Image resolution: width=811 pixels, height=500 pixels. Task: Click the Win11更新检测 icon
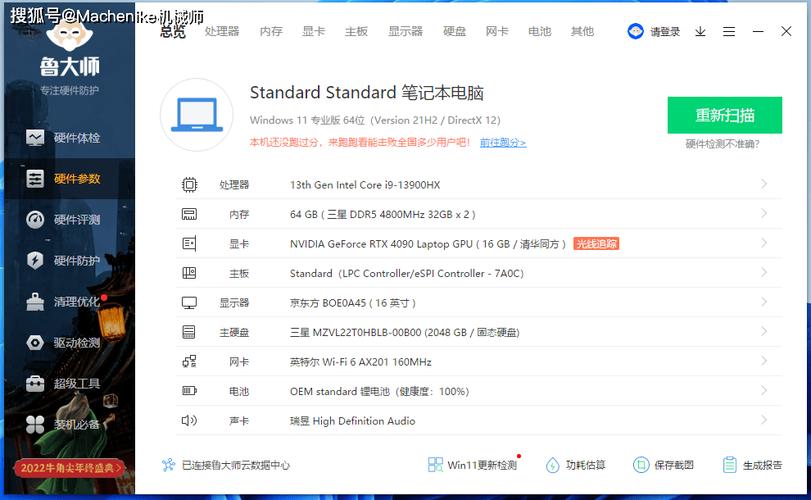click(435, 465)
